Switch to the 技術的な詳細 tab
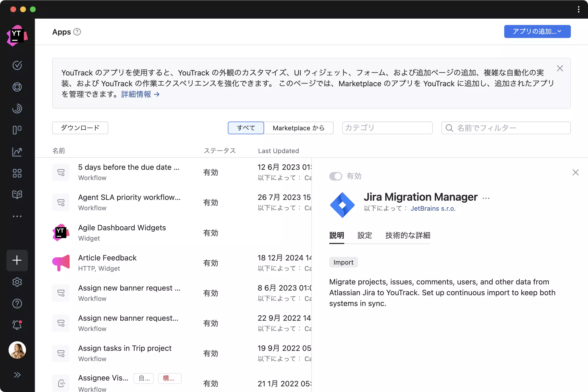Screen dimensions: 588x392 pos(407,235)
